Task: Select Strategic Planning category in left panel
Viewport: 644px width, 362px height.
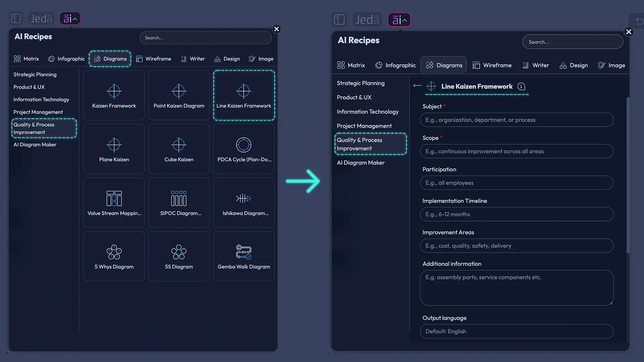Action: pos(35,74)
